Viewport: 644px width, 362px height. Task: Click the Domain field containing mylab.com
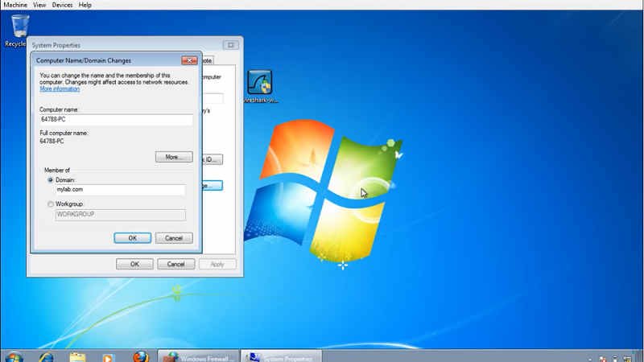pos(120,190)
